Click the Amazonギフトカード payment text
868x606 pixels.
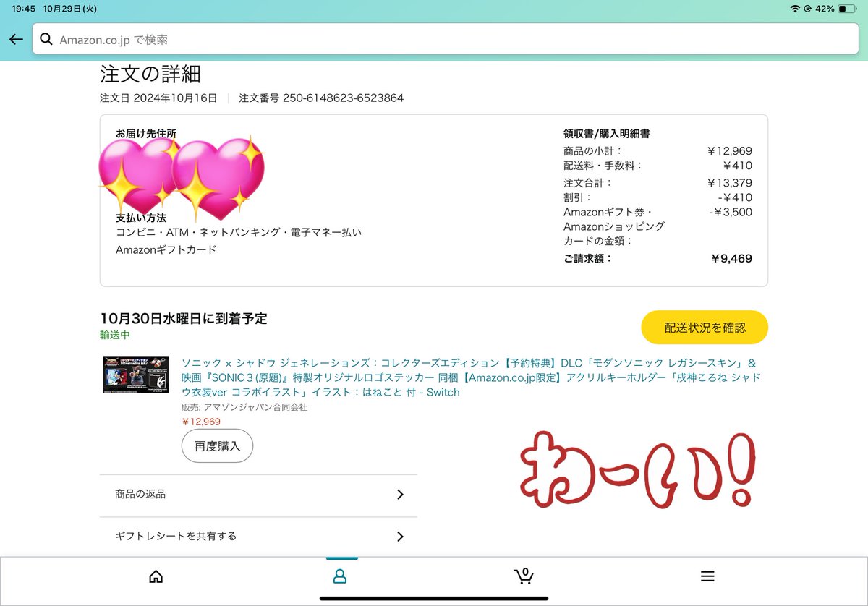click(x=166, y=249)
